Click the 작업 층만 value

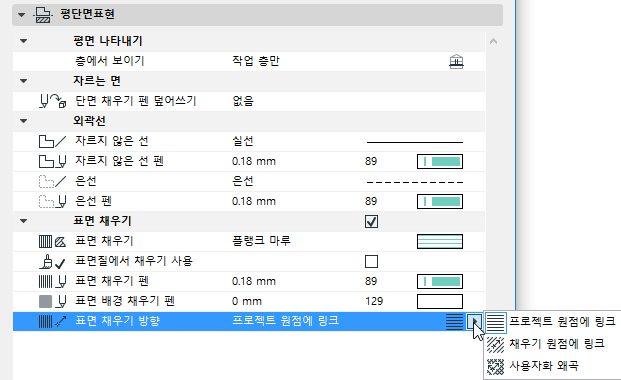256,61
